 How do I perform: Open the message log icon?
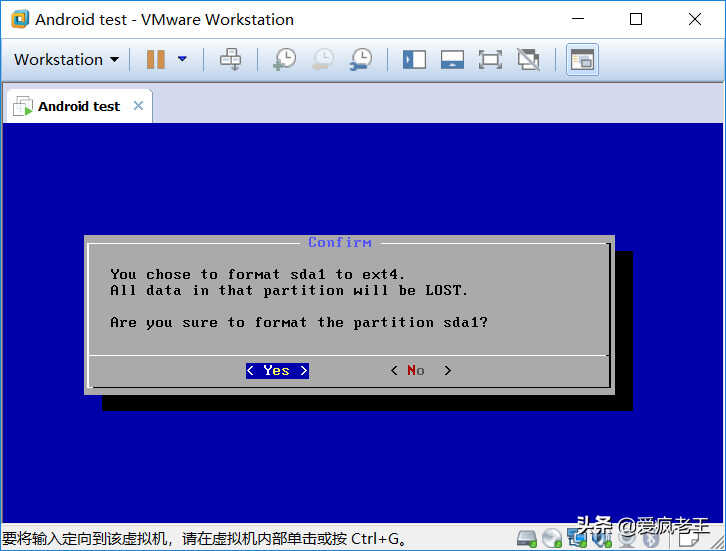click(688, 538)
